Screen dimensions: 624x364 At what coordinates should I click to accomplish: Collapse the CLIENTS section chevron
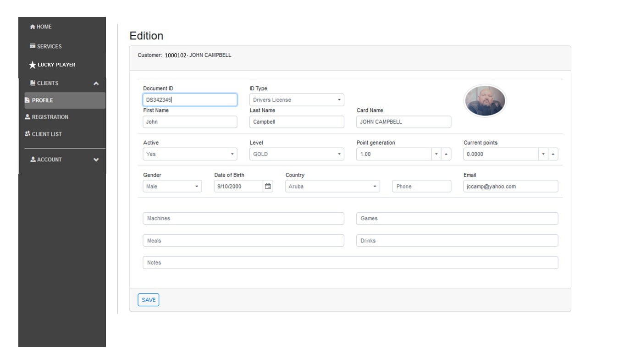96,83
